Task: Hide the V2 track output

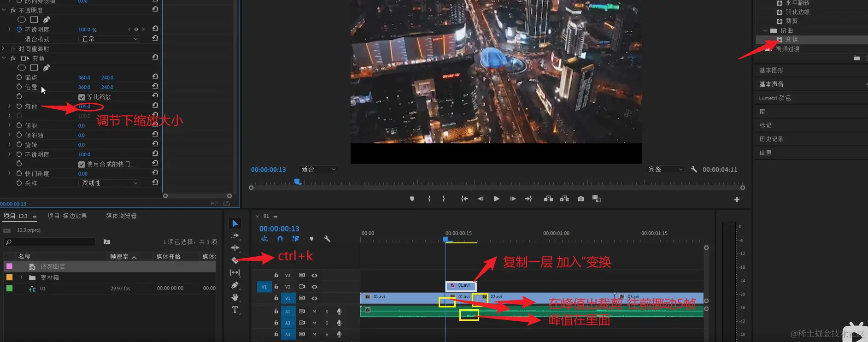Action: [x=315, y=287]
